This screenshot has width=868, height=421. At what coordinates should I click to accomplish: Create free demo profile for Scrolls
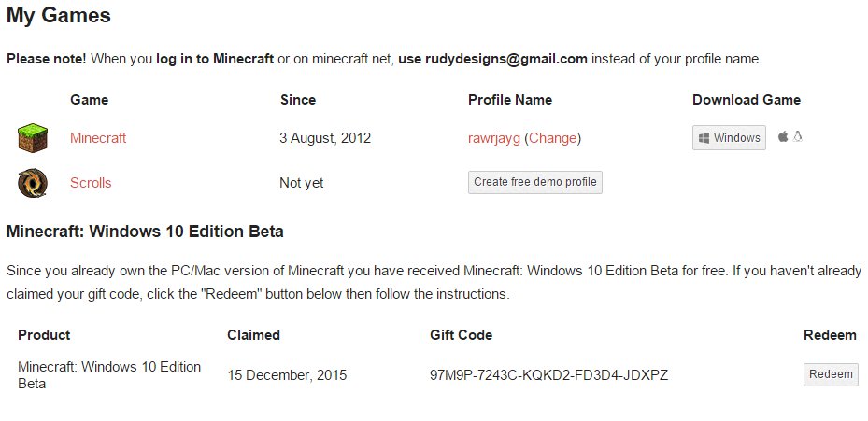535,182
